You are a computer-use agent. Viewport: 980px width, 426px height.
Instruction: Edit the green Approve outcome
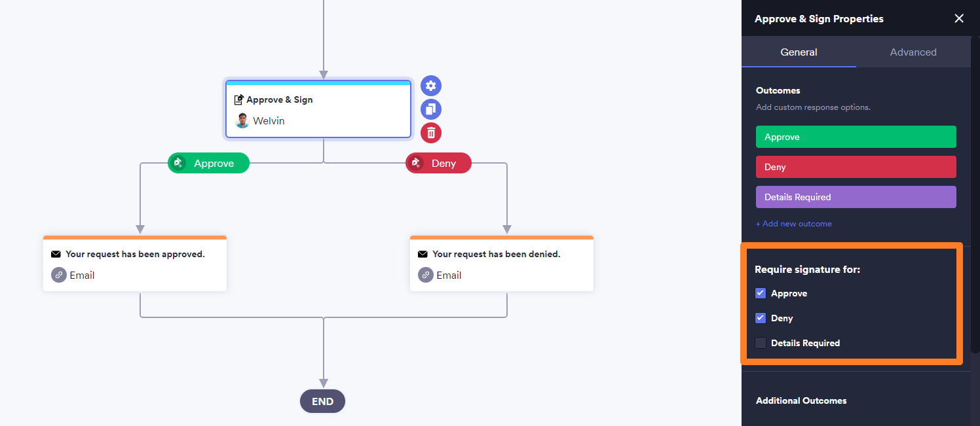(856, 137)
